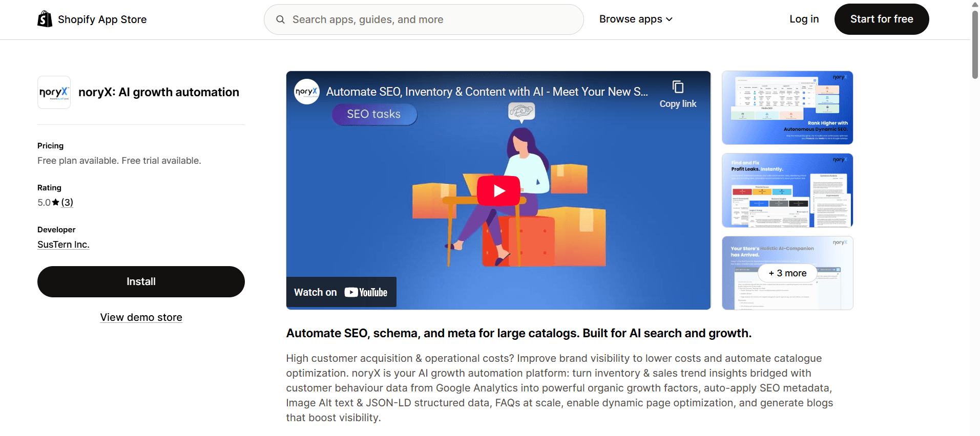Click the noryX app logo icon

point(54,93)
